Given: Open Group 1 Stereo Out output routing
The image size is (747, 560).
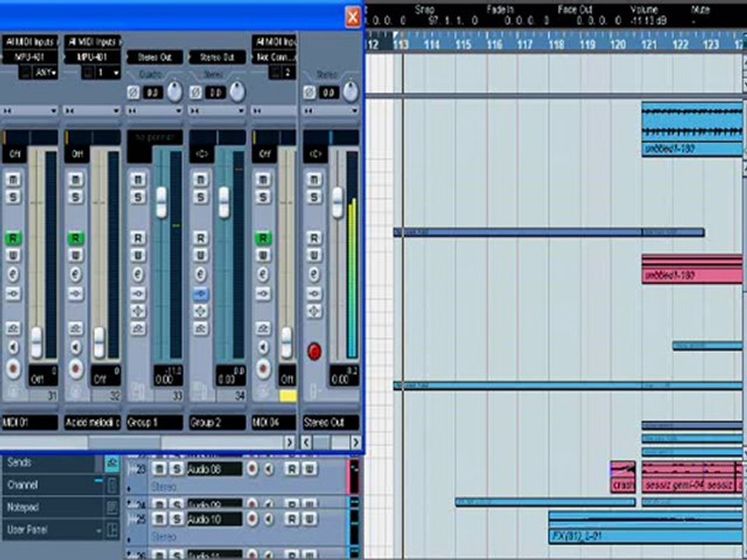Looking at the screenshot, I should (155, 57).
